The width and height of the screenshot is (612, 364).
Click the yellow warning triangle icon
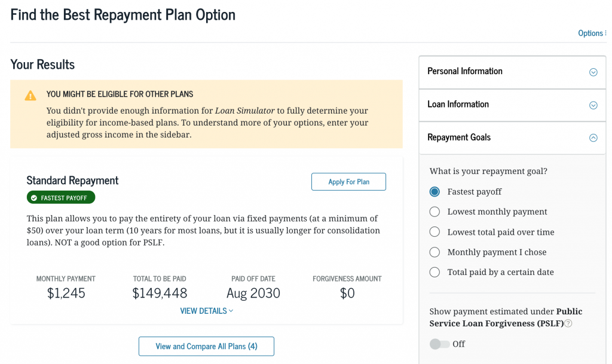point(30,96)
